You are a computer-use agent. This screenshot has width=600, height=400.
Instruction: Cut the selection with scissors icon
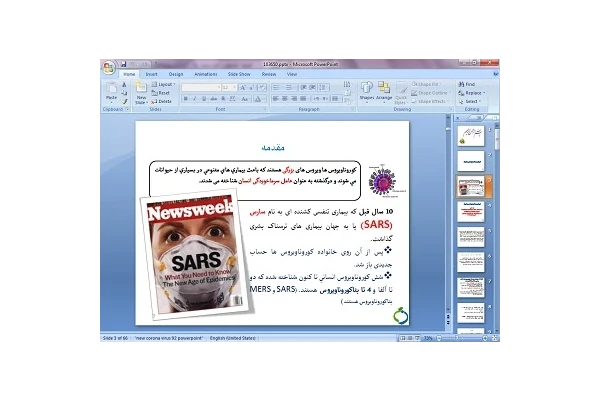click(x=124, y=85)
